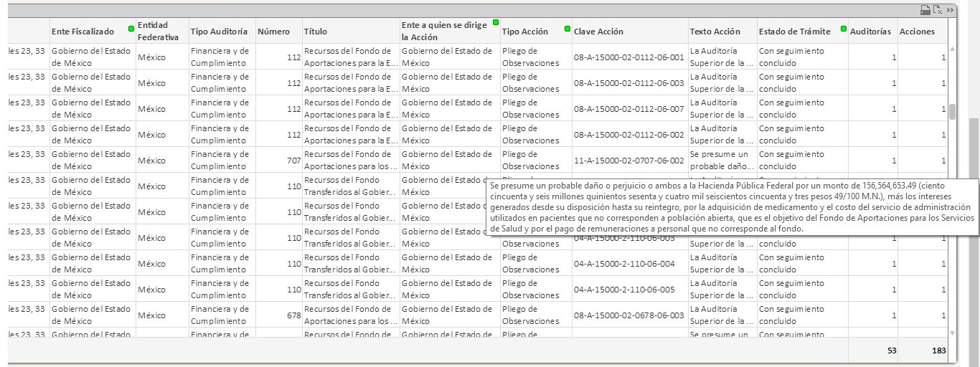The width and height of the screenshot is (980, 367).
Task: Sort by the Título column header
Action: 316,32
